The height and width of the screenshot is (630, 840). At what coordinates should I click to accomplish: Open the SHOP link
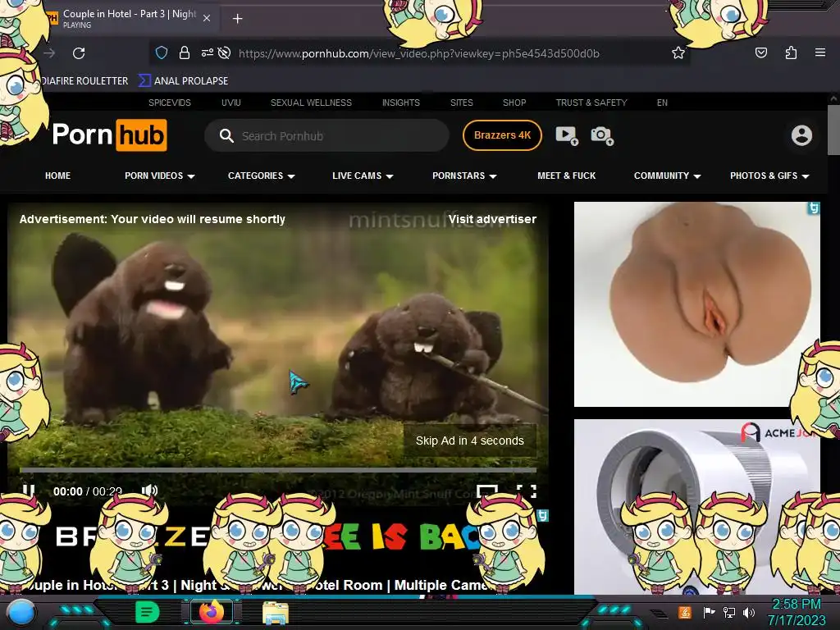[514, 103]
